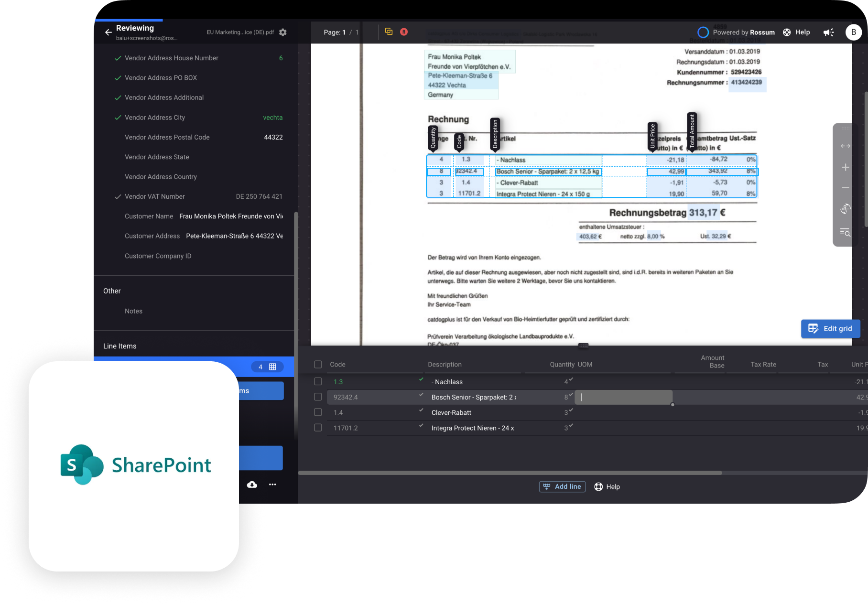Image resolution: width=868 pixels, height=604 pixels.
Task: Click the Description column header
Action: click(445, 365)
